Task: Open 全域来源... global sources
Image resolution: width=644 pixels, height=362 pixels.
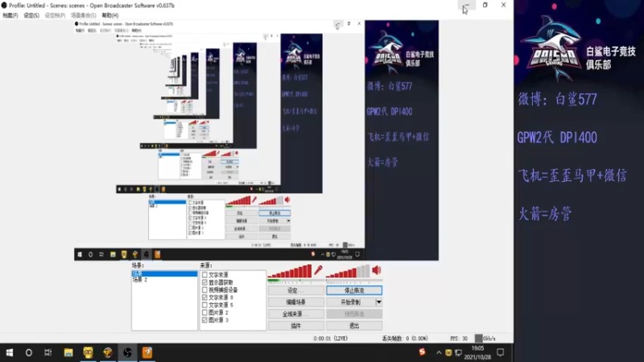Action: coord(295,314)
